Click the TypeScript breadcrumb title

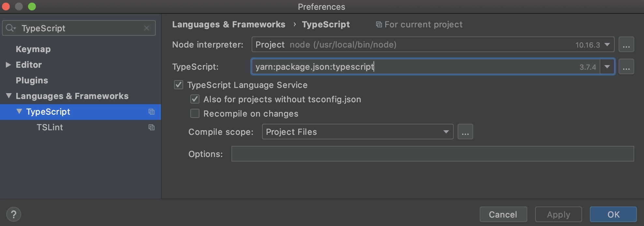tap(326, 24)
